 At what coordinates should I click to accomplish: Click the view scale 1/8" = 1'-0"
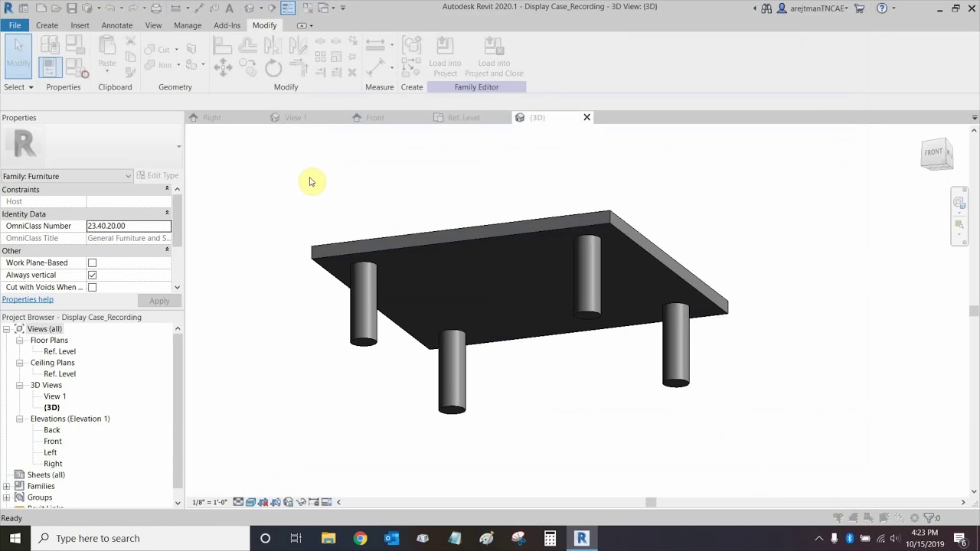coord(210,502)
